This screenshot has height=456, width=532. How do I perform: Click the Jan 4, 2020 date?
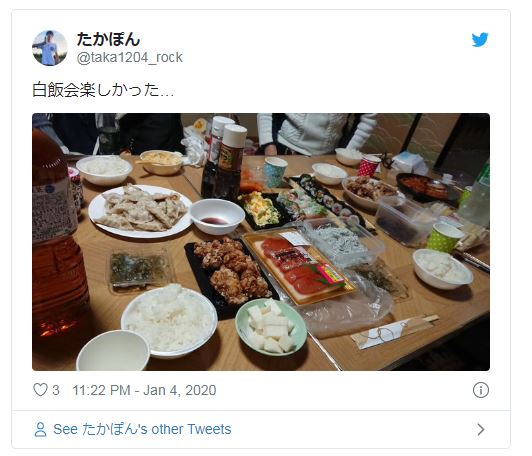[x=180, y=390]
